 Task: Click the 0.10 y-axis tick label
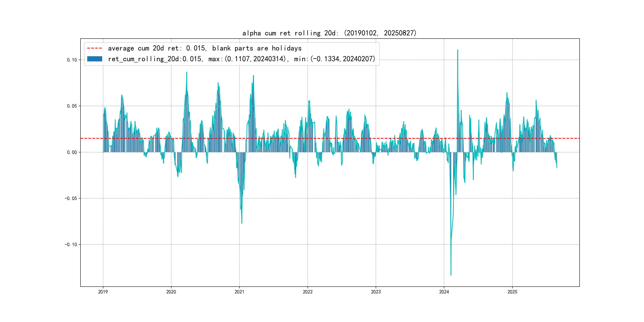[72, 60]
